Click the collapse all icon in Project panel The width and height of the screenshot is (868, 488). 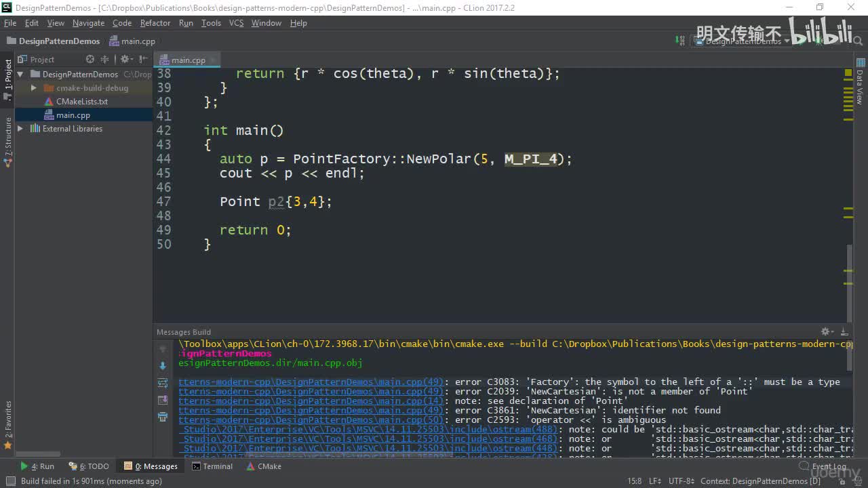[104, 60]
